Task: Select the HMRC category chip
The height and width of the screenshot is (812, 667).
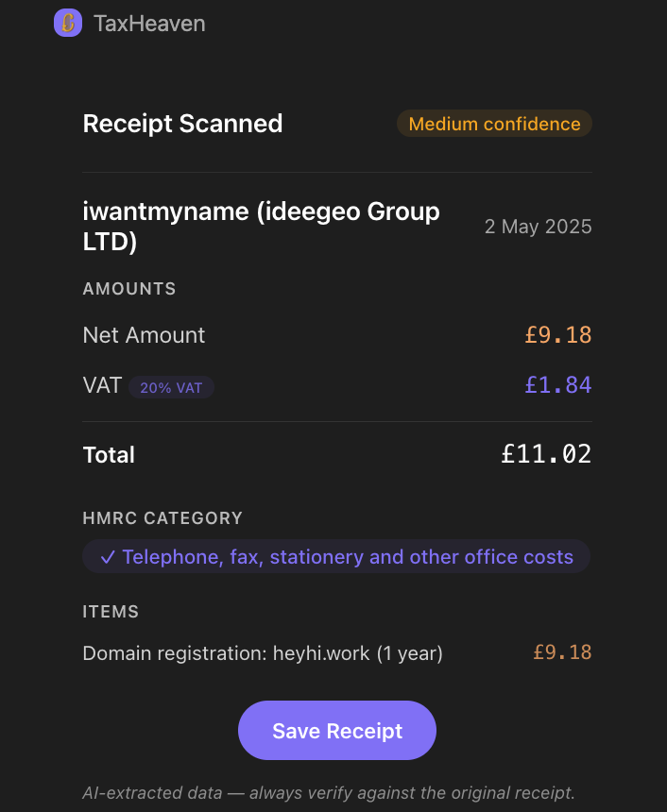Action: (336, 557)
